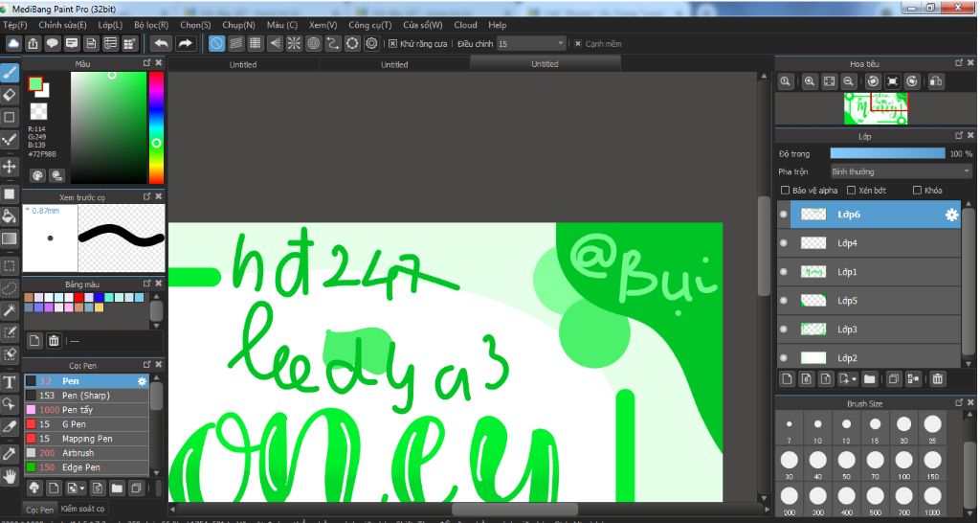Open the Bộ lọc(R) filter menu

click(x=151, y=25)
